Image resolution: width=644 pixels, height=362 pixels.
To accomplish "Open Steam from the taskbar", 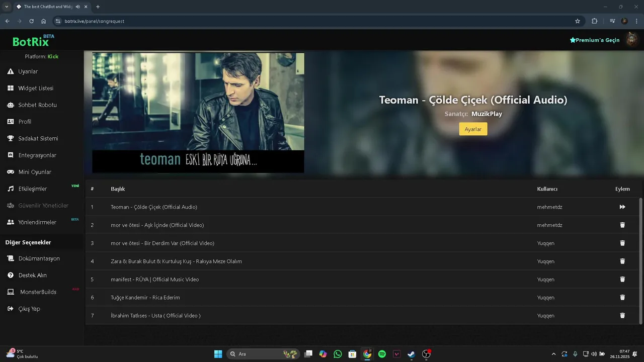I will 411,354.
